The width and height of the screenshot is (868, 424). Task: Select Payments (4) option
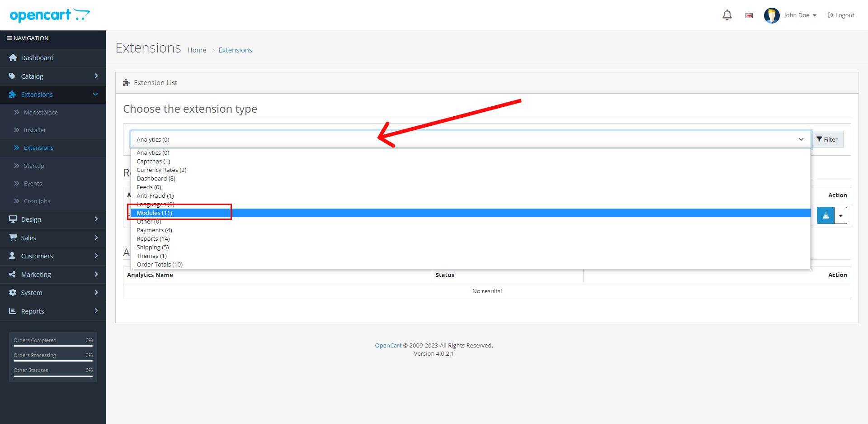[471, 230]
